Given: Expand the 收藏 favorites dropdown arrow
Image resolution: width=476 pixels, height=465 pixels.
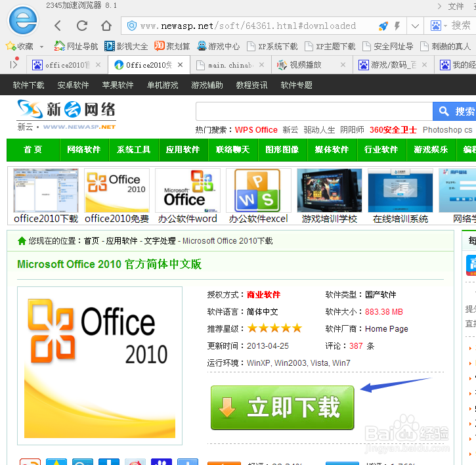Looking at the screenshot, I should click(41, 47).
